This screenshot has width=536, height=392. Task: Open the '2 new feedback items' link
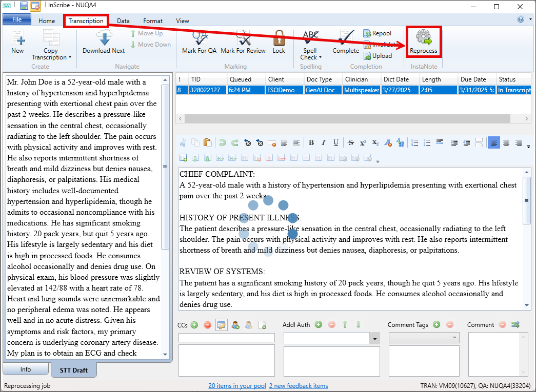click(x=298, y=386)
